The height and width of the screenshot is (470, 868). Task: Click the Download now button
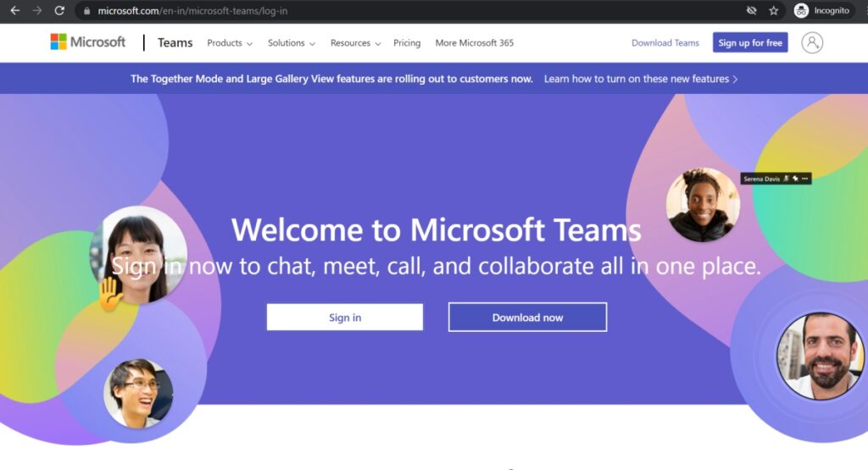pos(527,318)
